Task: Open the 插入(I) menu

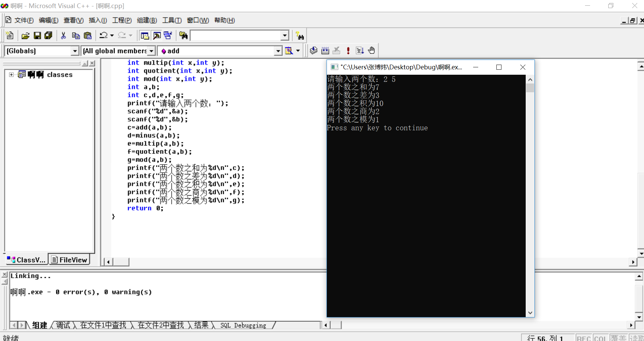Action: (x=98, y=21)
